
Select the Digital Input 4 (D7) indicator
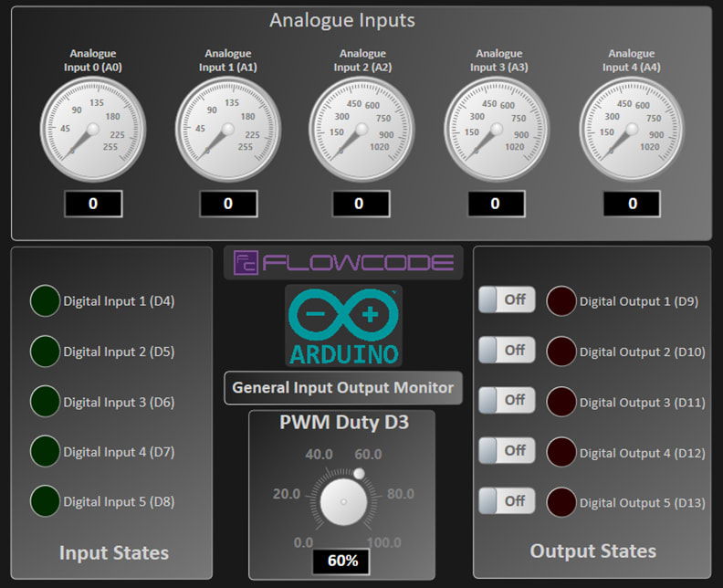(45, 451)
